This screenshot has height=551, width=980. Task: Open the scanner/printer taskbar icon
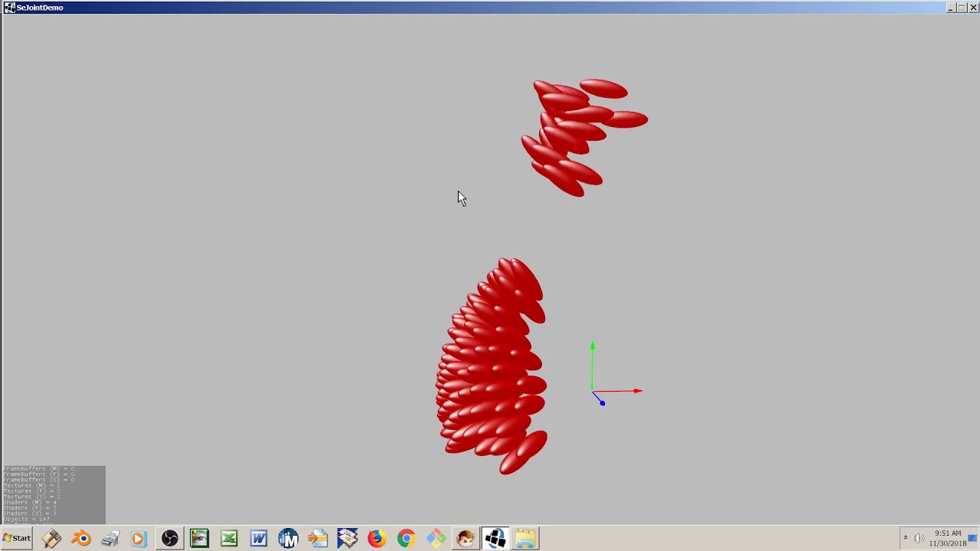[x=110, y=539]
